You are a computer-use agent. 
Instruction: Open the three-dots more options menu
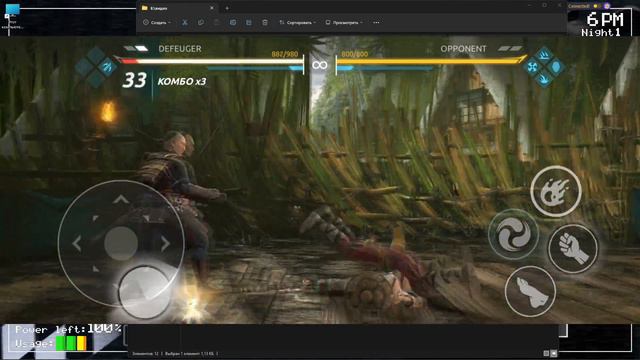pos(376,22)
